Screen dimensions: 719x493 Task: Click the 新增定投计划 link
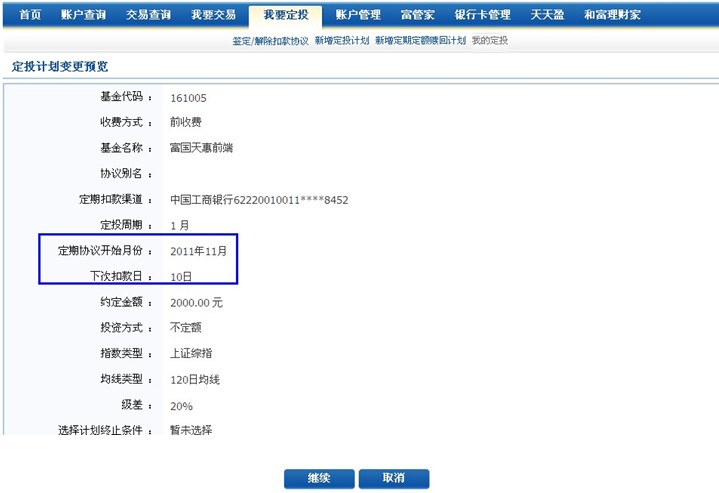(x=341, y=41)
